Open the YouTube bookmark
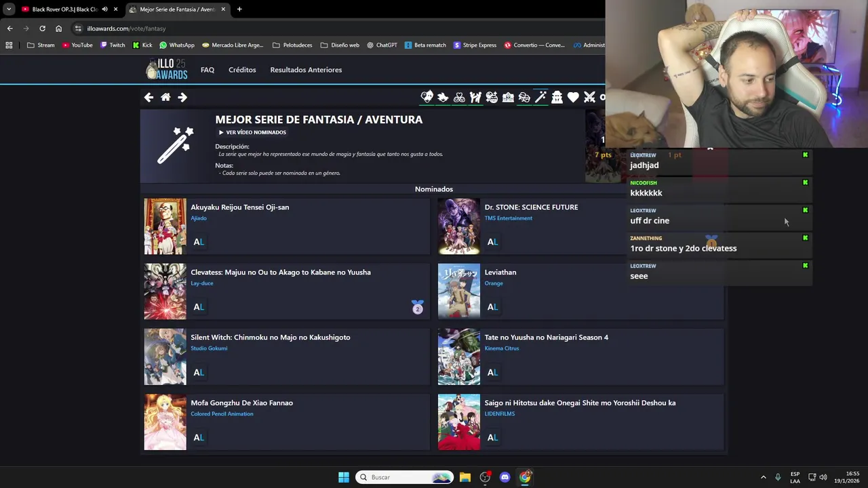Image resolution: width=868 pixels, height=488 pixels. click(77, 45)
